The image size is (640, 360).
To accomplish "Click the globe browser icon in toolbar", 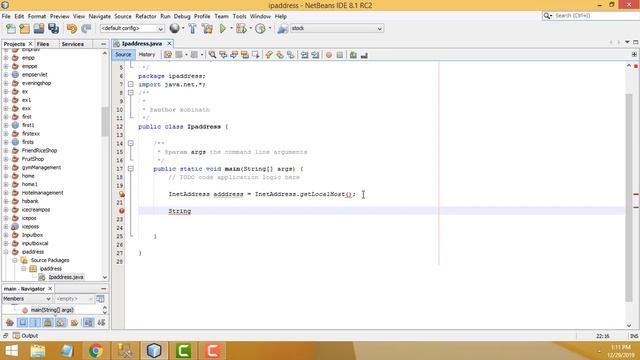I will point(175,28).
